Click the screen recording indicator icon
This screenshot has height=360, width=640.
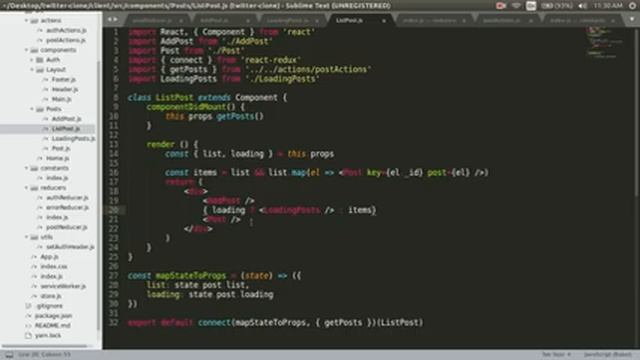click(501, 6)
